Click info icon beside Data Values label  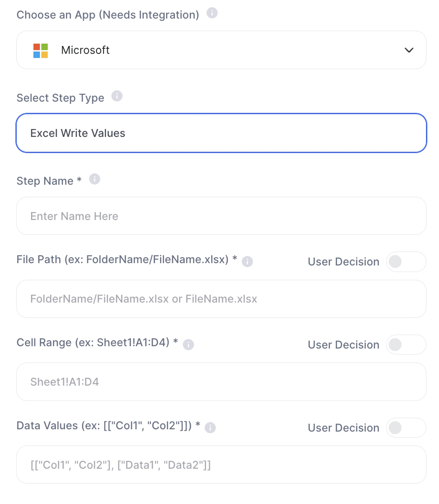[210, 428]
